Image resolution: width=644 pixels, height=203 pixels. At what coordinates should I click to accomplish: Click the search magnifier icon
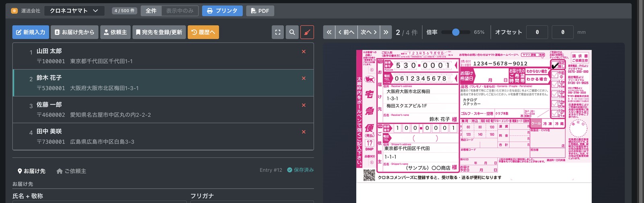(292, 32)
